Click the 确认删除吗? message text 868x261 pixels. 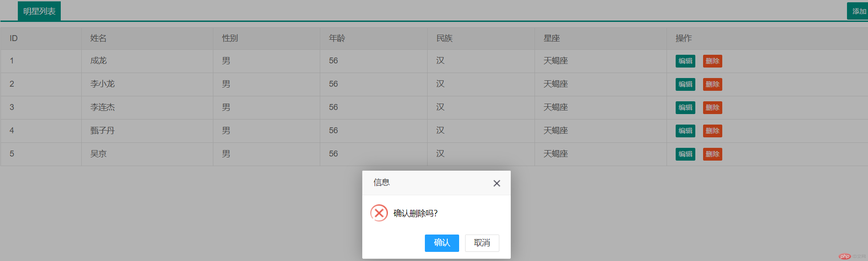click(x=415, y=213)
